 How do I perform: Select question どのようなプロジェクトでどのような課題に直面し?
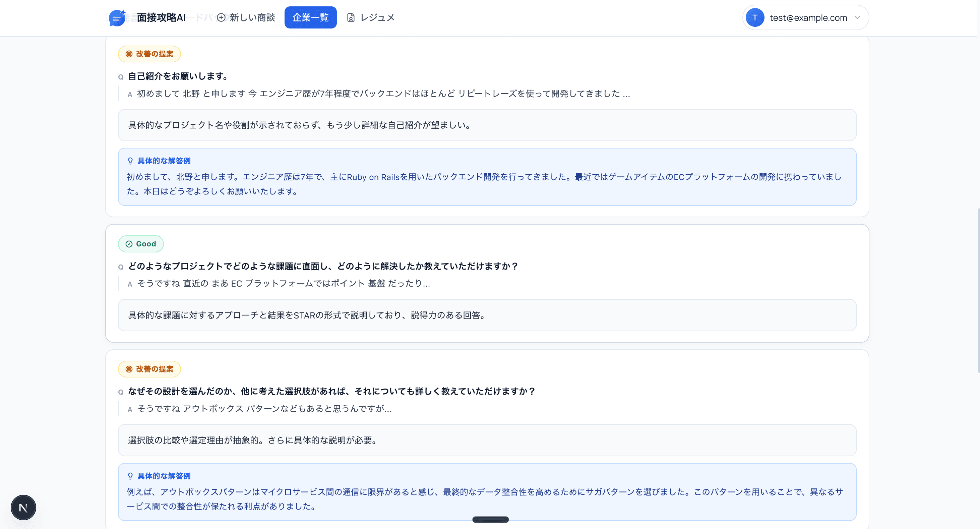click(x=323, y=266)
